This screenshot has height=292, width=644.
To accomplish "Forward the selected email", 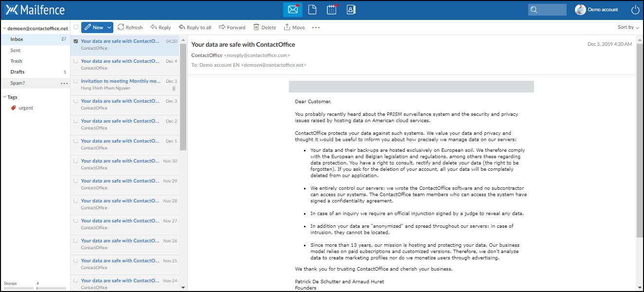I will coord(232,27).
